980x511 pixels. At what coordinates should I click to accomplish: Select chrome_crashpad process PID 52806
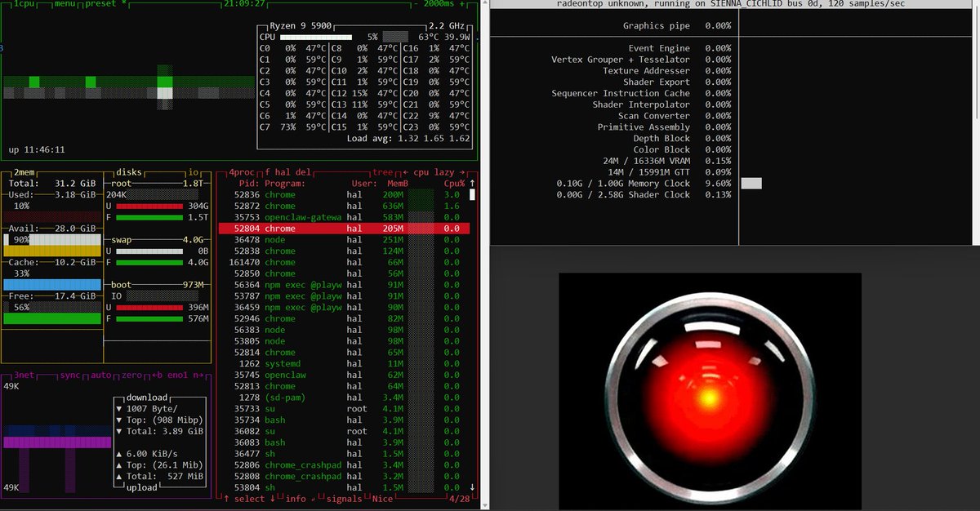[x=345, y=465]
